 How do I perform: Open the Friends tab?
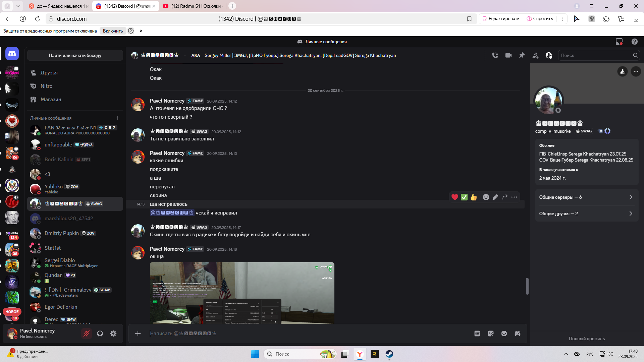point(49,73)
